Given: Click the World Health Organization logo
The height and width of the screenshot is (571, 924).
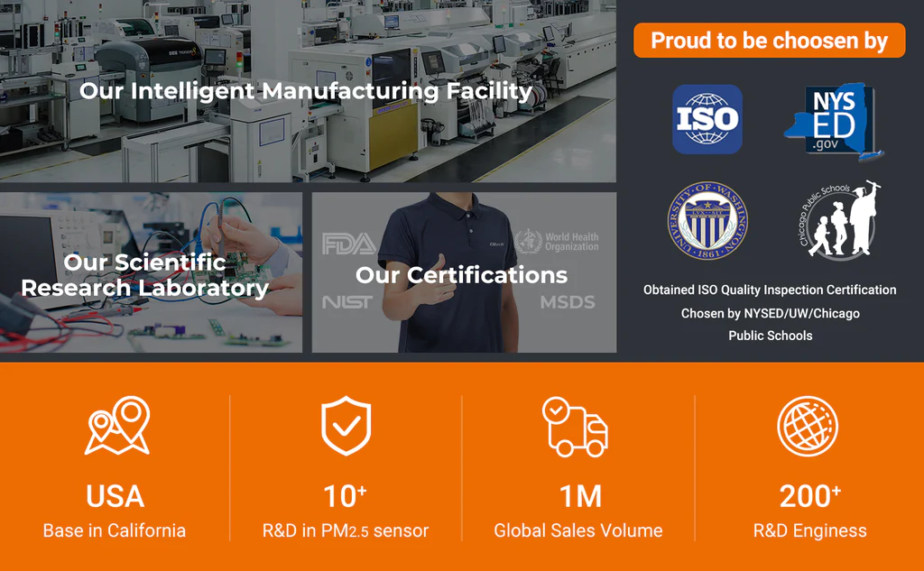Looking at the screenshot, I should 557,242.
